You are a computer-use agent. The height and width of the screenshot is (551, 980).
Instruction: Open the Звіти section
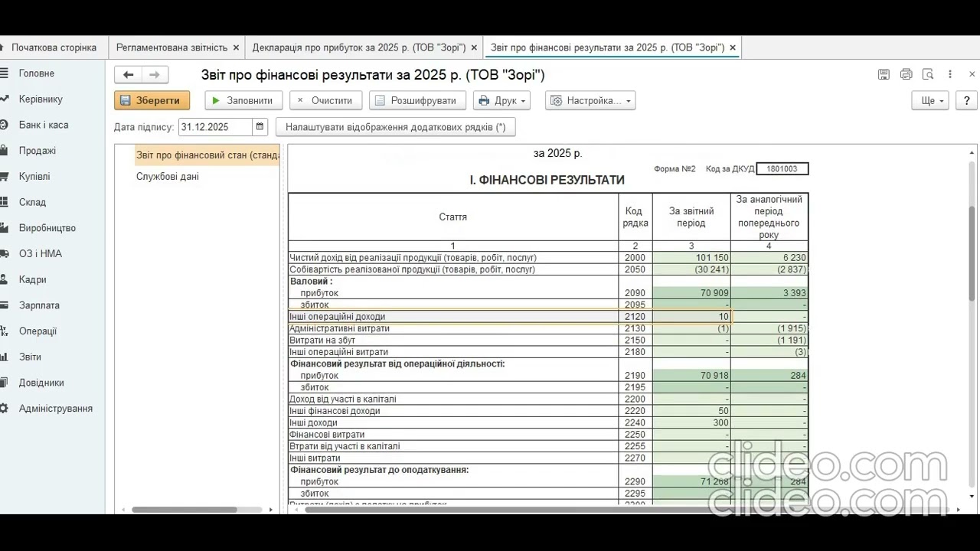[x=31, y=357]
